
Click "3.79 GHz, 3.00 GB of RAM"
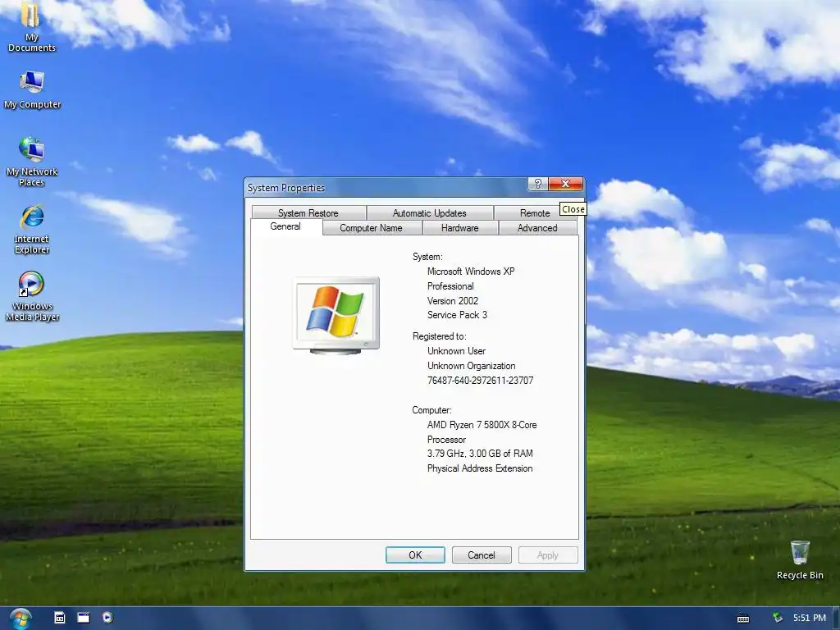480,453
